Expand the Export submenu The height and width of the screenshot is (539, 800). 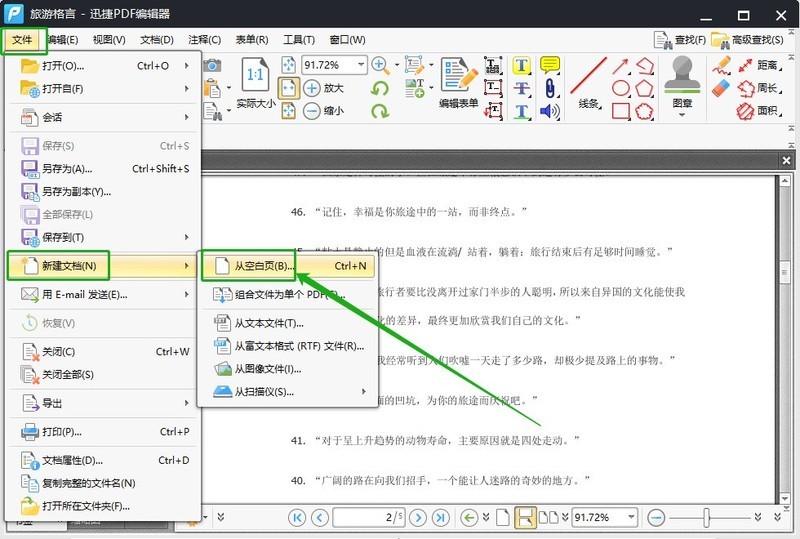point(100,403)
